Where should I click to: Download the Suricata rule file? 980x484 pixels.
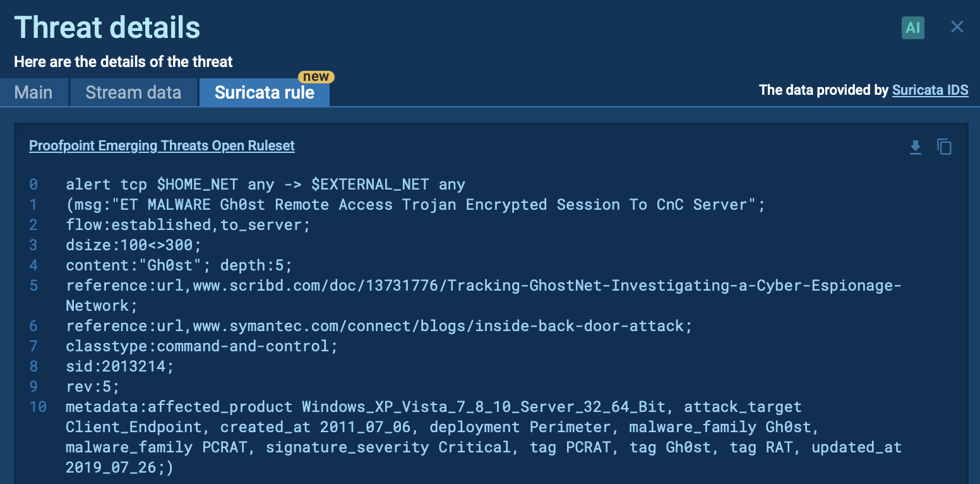(915, 147)
